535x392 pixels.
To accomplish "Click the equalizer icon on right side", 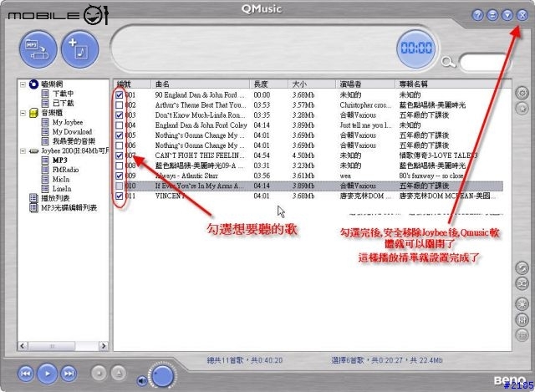I will 522,319.
